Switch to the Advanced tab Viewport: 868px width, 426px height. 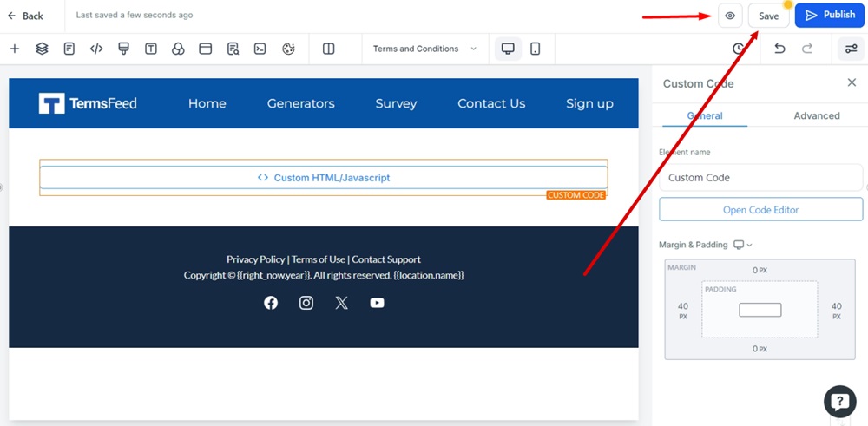[x=817, y=115]
